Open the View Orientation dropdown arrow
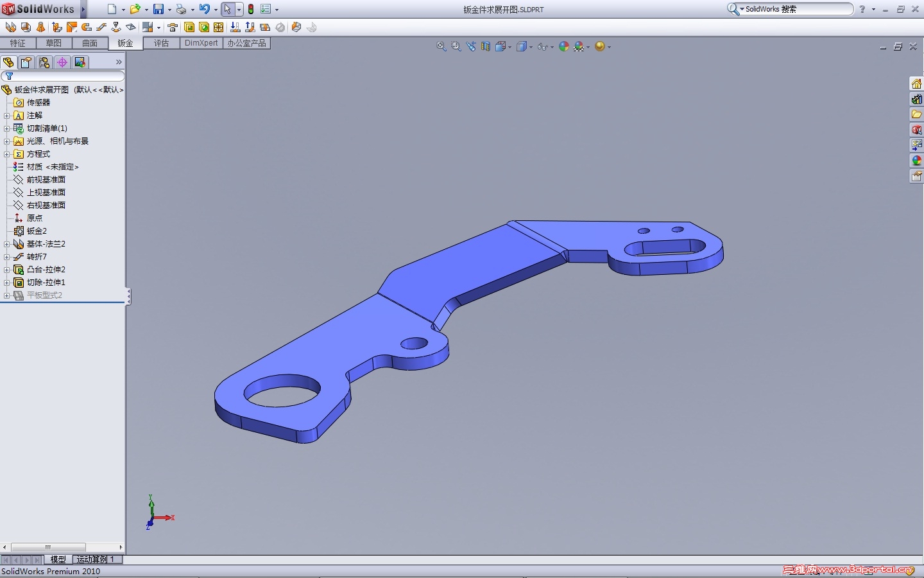924x578 pixels. (509, 47)
